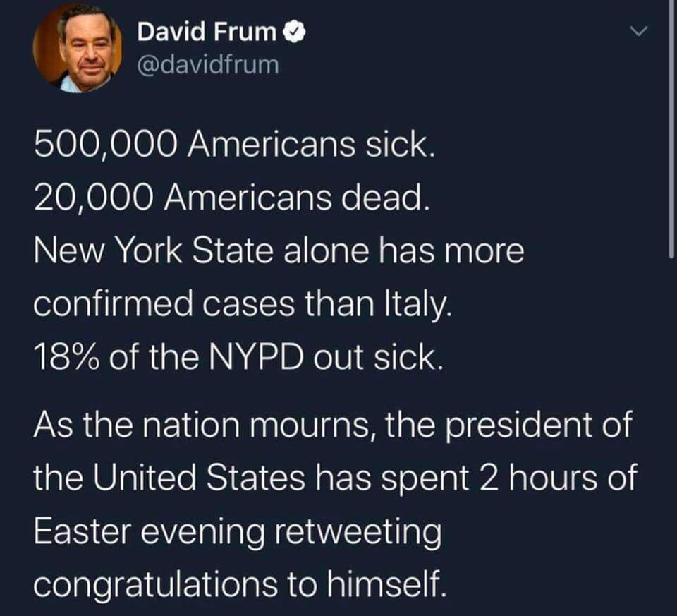Click the word 'Easter' in the tweet
Screen dimensions: 677x616
point(80,529)
